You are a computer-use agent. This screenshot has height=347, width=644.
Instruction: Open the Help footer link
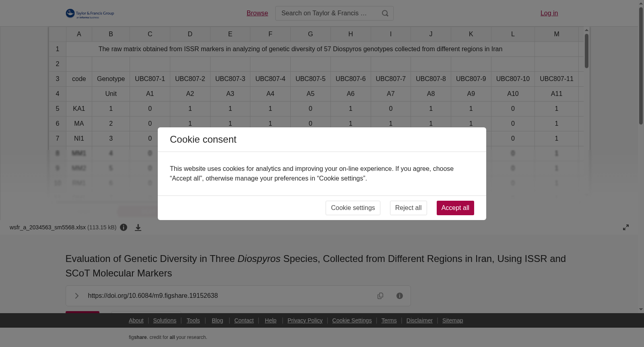coord(270,320)
